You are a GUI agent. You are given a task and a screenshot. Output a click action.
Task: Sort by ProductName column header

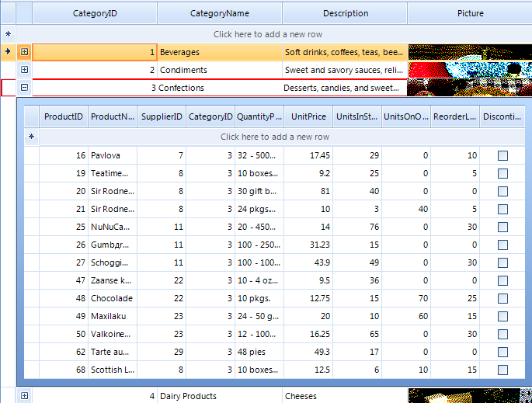pyautogui.click(x=113, y=116)
